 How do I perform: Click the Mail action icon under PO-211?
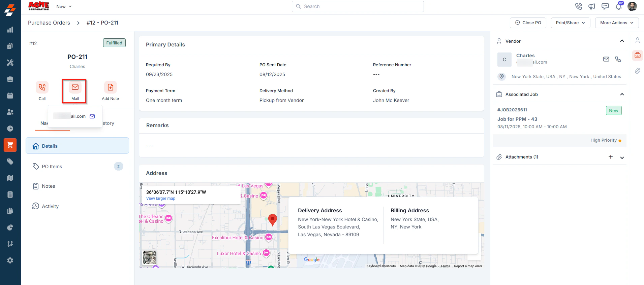pyautogui.click(x=75, y=87)
